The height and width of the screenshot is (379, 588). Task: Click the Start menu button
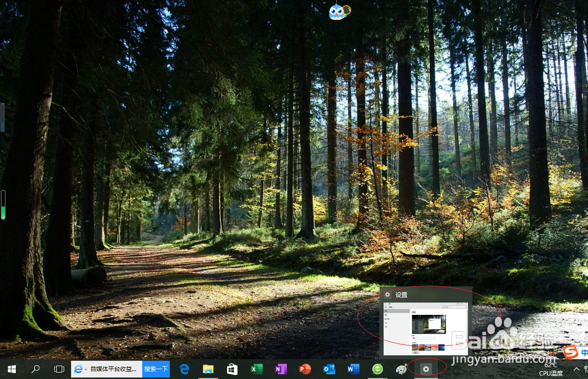[x=11, y=369]
